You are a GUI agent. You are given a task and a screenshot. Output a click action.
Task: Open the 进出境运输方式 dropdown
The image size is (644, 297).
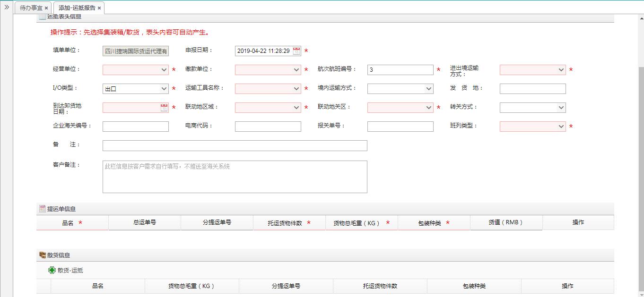pos(561,70)
